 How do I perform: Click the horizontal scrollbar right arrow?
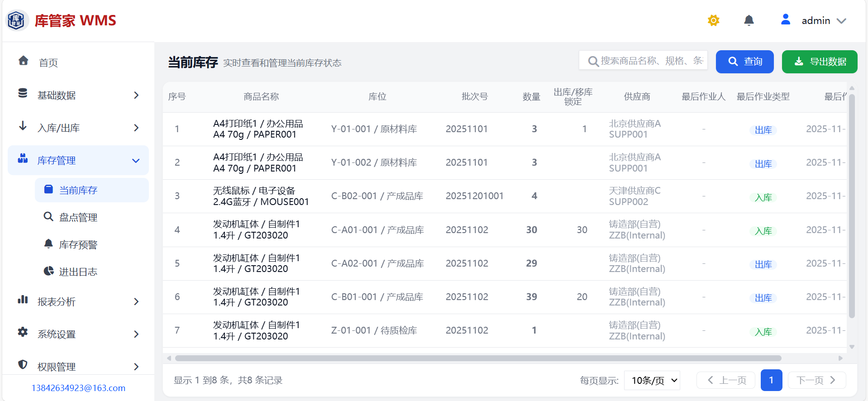[840, 358]
